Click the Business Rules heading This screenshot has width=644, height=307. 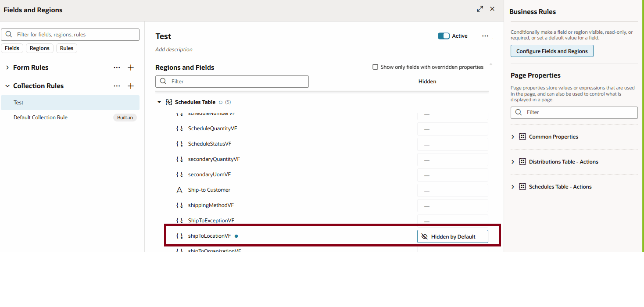tap(533, 12)
